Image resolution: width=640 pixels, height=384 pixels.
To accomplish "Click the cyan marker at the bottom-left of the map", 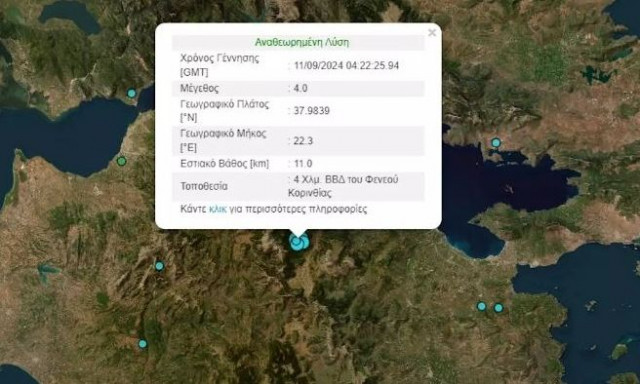I will pyautogui.click(x=142, y=344).
